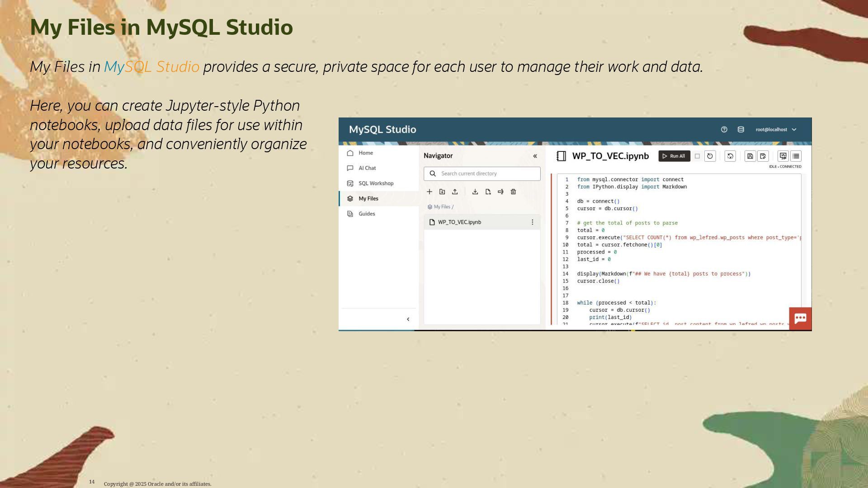Click the new folder icon in Navigator
Image resolution: width=868 pixels, height=488 pixels.
(442, 192)
